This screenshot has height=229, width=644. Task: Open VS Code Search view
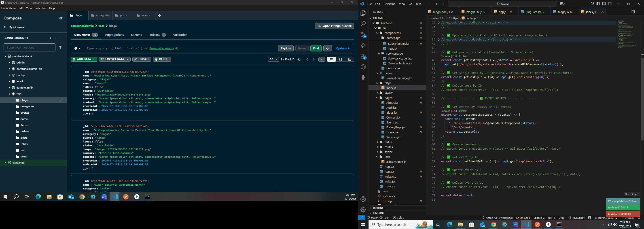363,24
